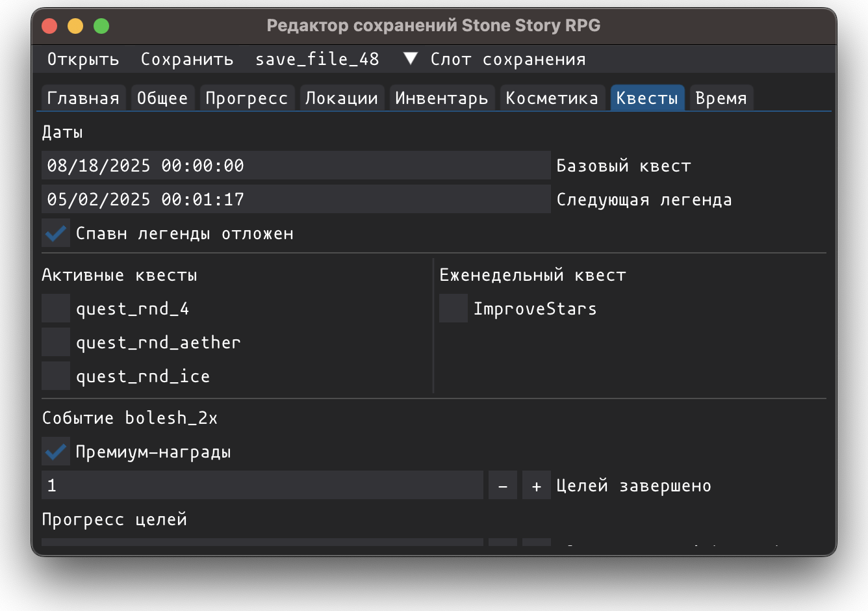This screenshot has height=611, width=868.
Task: Focus the Целей завершено number field
Action: click(x=262, y=486)
